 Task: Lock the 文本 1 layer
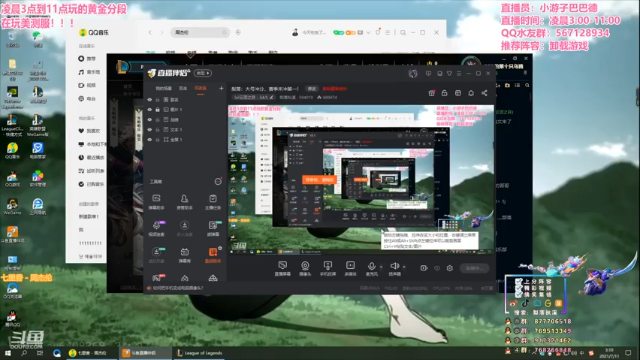(158, 129)
